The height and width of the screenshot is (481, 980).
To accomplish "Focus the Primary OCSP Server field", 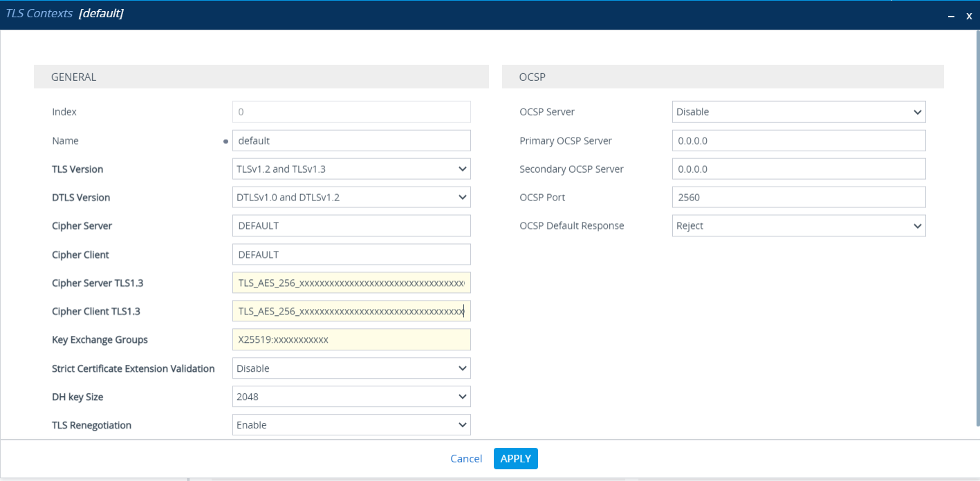I will [x=798, y=140].
